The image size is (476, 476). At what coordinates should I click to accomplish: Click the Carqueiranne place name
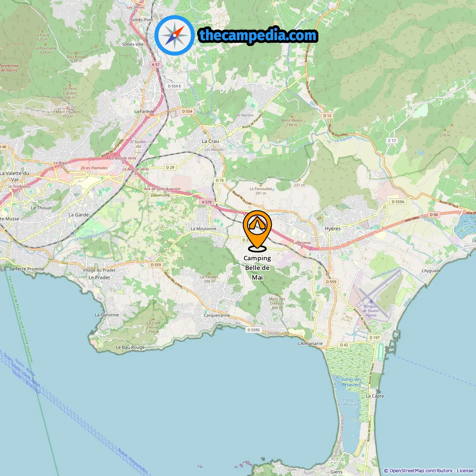pos(217,315)
